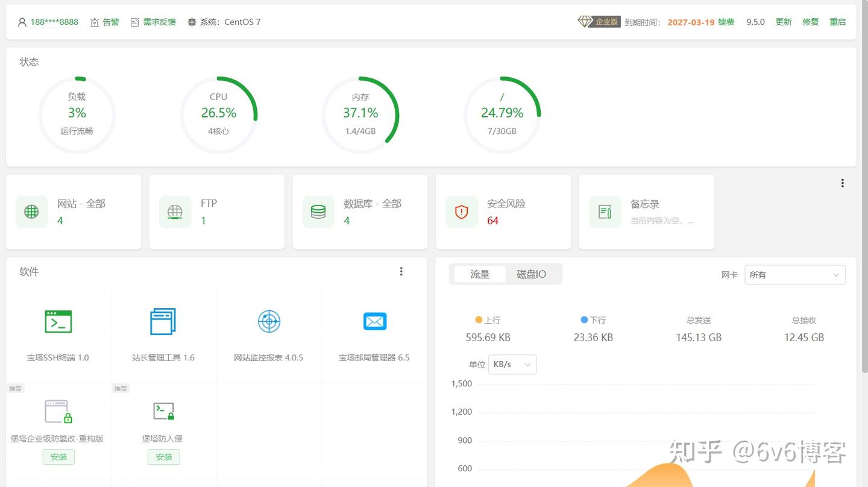Open the three-dot menu beside 备忘录 card
Image resolution: width=868 pixels, height=487 pixels.
[x=842, y=183]
